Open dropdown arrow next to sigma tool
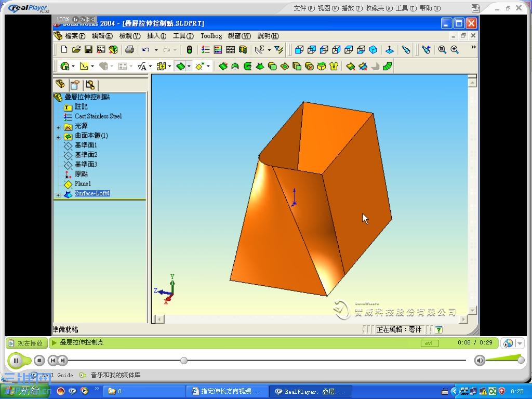 (x=270, y=50)
